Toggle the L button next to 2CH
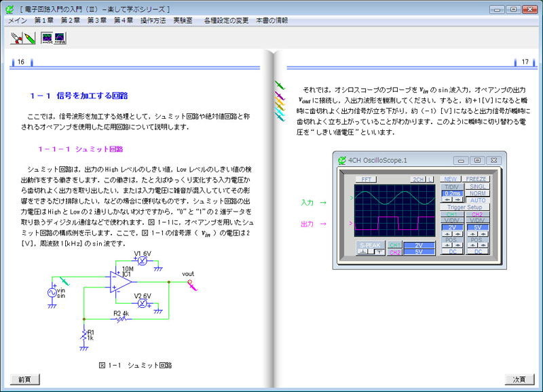543x392 pixels. pos(430,179)
